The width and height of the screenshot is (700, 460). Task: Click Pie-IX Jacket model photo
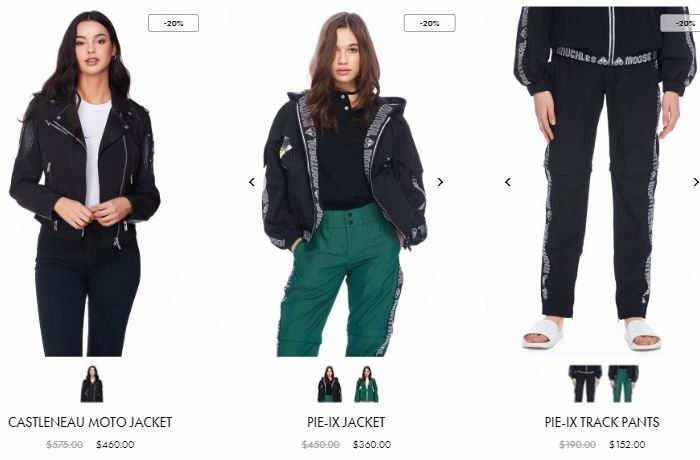[x=345, y=184]
